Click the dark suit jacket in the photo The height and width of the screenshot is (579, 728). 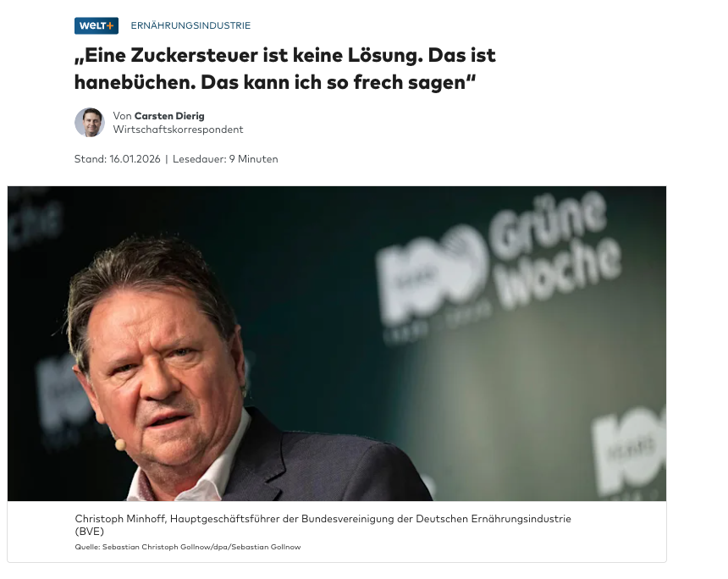325,465
